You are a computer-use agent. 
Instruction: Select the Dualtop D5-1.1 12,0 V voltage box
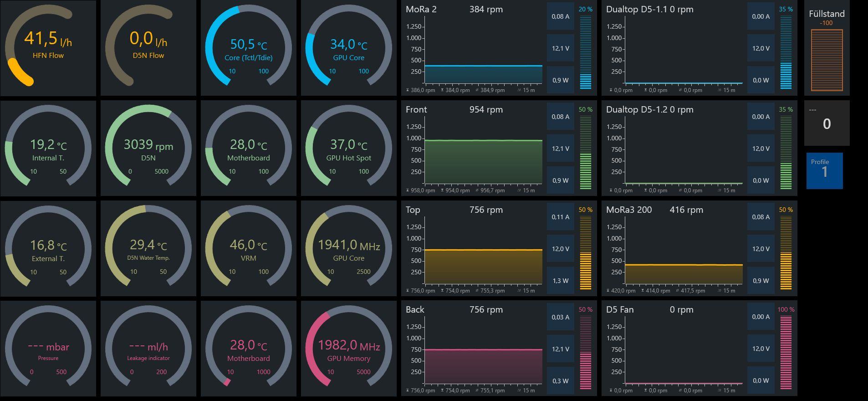tap(761, 48)
